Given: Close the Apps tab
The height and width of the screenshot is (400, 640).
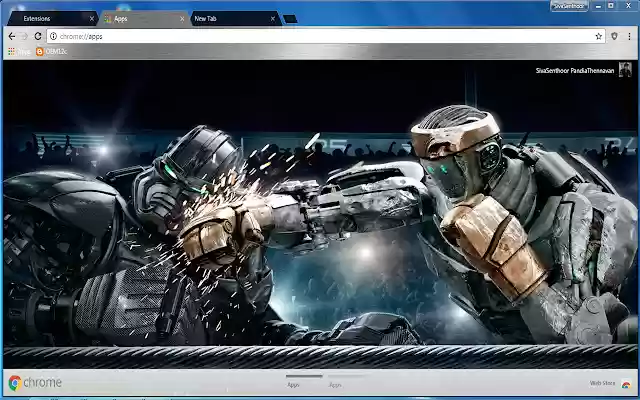Looking at the screenshot, I should [182, 19].
